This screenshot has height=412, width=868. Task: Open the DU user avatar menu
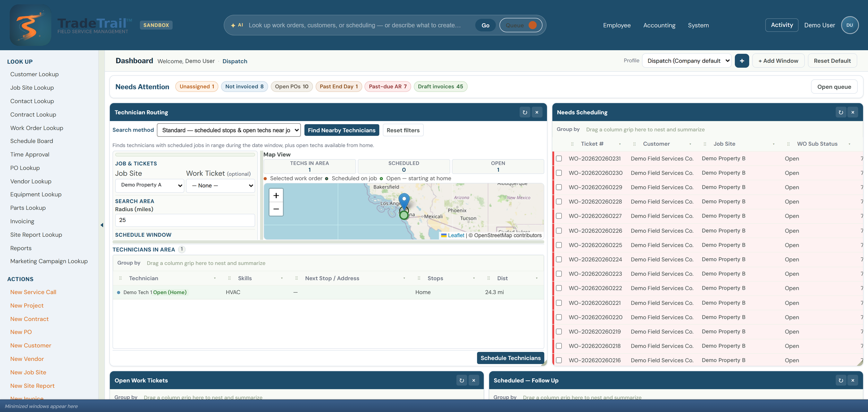click(850, 25)
